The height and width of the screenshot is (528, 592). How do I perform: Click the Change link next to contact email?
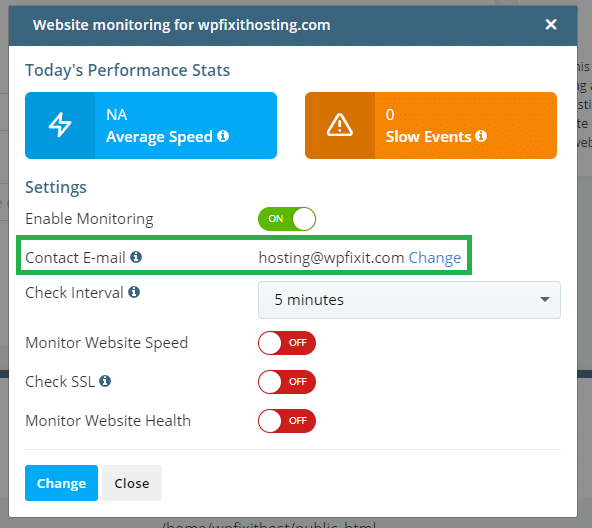435,258
